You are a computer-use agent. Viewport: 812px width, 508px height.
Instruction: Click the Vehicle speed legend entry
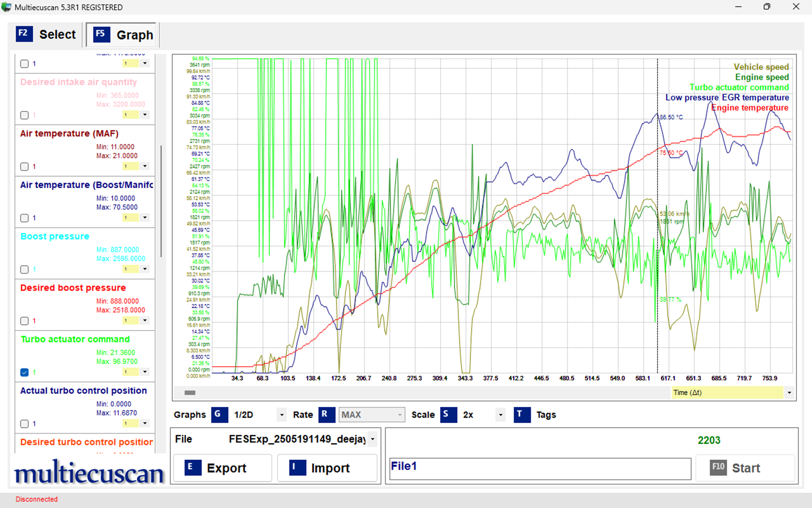761,67
